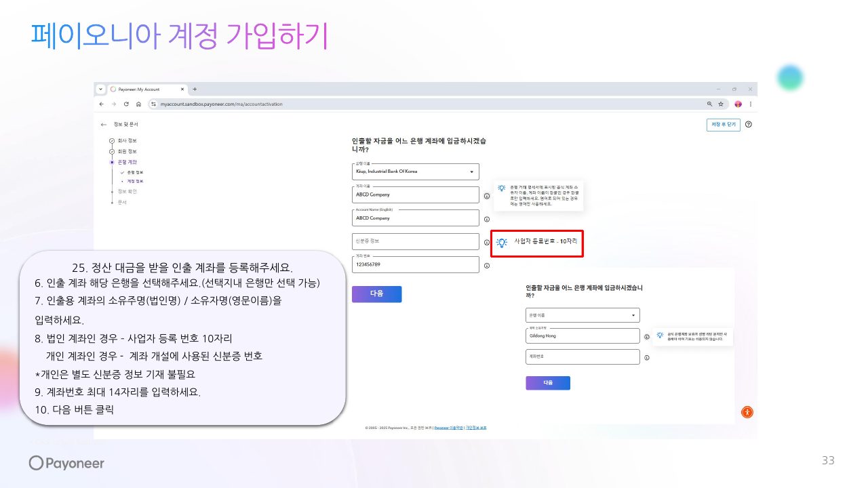Open the Kiup, Industrial Bank Of Korea dropdown
This screenshot has height=488, width=868.
pyautogui.click(x=416, y=171)
